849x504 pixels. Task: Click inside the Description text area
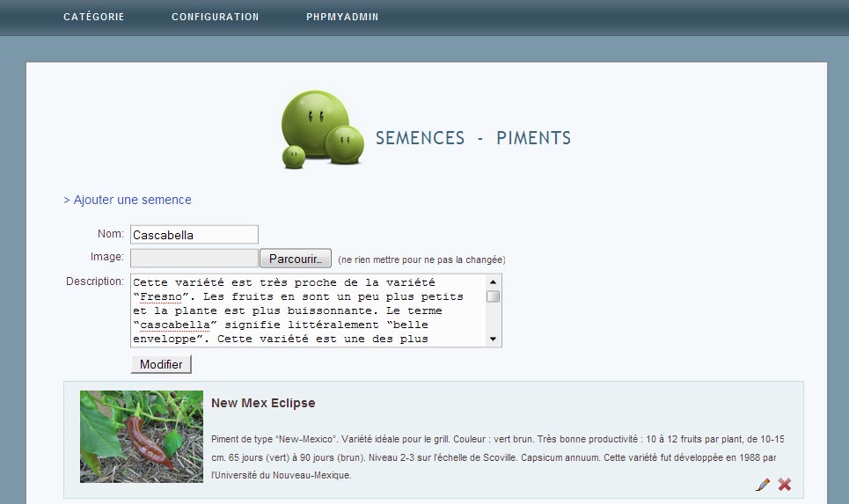(308, 310)
